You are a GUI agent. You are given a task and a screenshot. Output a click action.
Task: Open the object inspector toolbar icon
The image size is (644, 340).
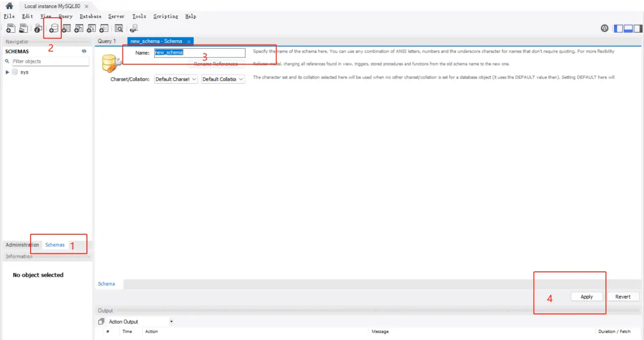pyautogui.click(x=38, y=28)
